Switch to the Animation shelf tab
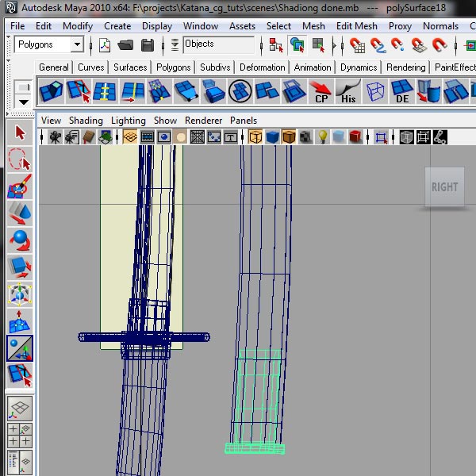This screenshot has width=476, height=476. pos(313,67)
